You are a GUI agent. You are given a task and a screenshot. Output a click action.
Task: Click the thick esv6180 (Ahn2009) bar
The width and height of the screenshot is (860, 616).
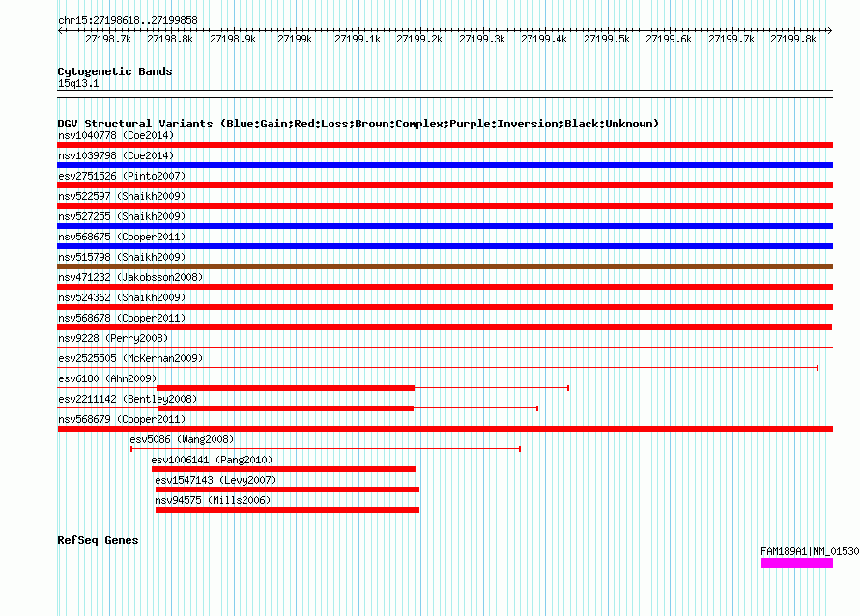(285, 388)
